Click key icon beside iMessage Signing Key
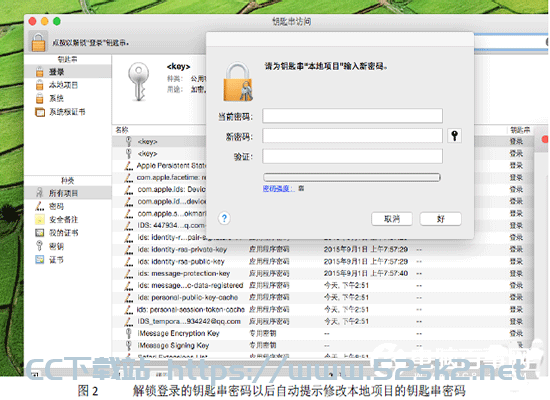 [x=129, y=346]
